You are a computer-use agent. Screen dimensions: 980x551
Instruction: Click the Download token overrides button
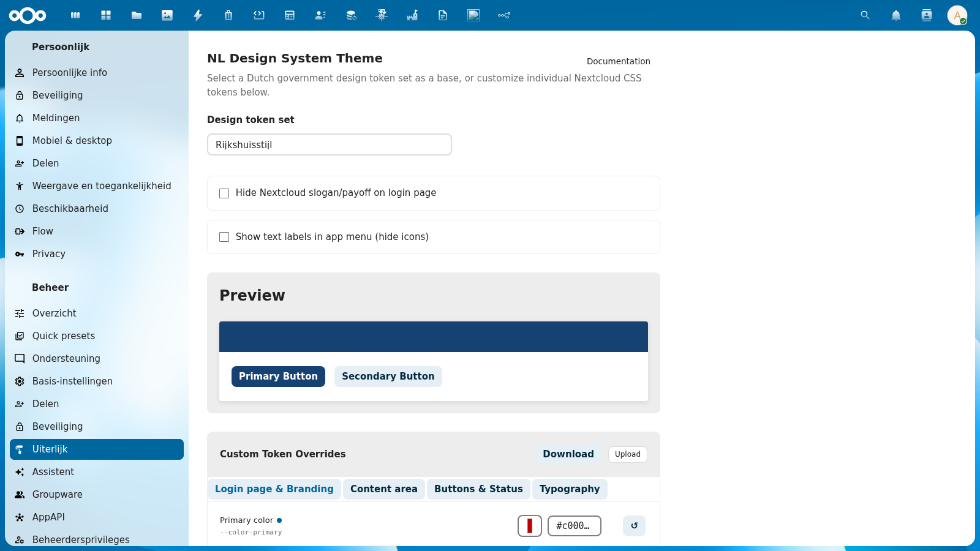568,454
